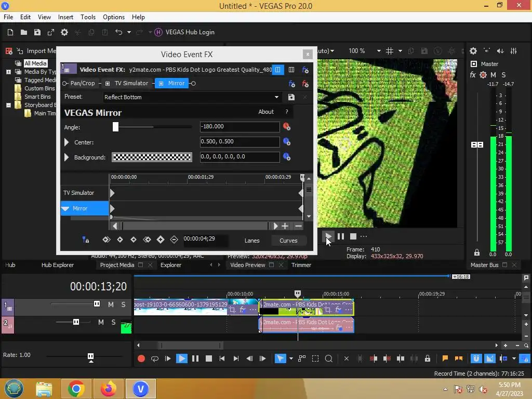Mute video track 1
532x399 pixels.
111,304
